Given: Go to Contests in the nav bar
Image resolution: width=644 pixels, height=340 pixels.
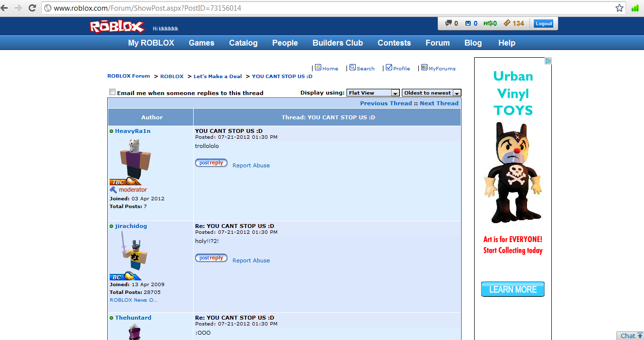Looking at the screenshot, I should pos(394,43).
